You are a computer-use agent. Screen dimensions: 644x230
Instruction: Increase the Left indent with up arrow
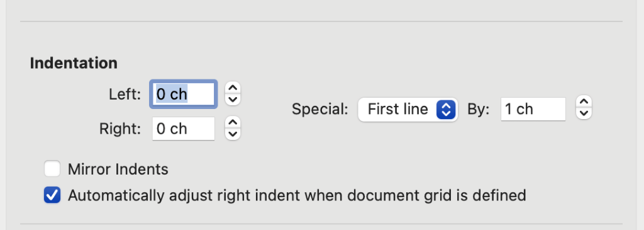(x=233, y=88)
